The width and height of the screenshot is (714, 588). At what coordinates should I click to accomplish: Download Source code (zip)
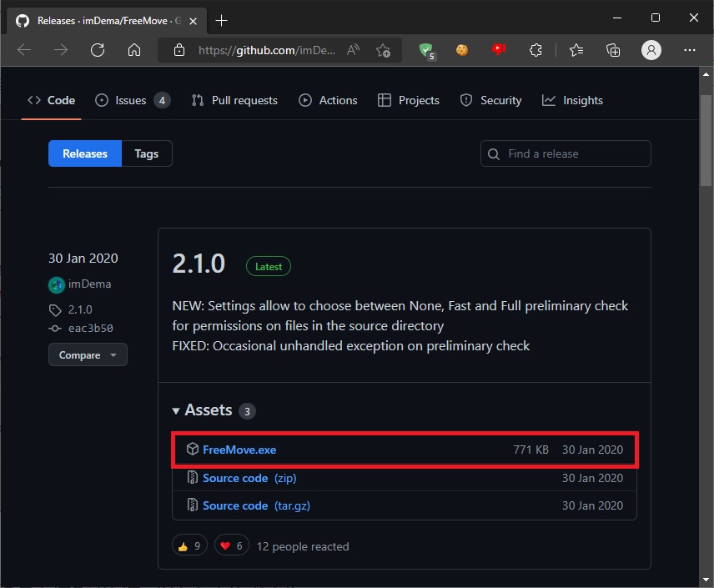coord(249,478)
